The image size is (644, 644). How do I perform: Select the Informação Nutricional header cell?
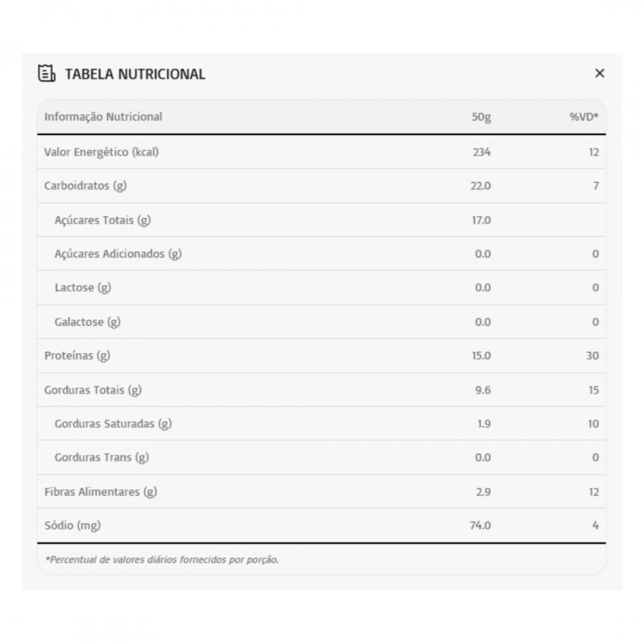click(x=103, y=117)
